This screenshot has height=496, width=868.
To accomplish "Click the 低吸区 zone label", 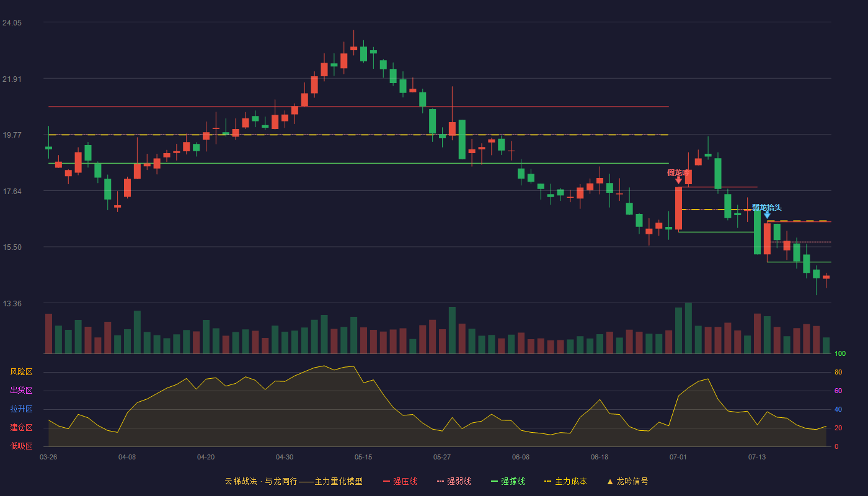I will point(21,446).
